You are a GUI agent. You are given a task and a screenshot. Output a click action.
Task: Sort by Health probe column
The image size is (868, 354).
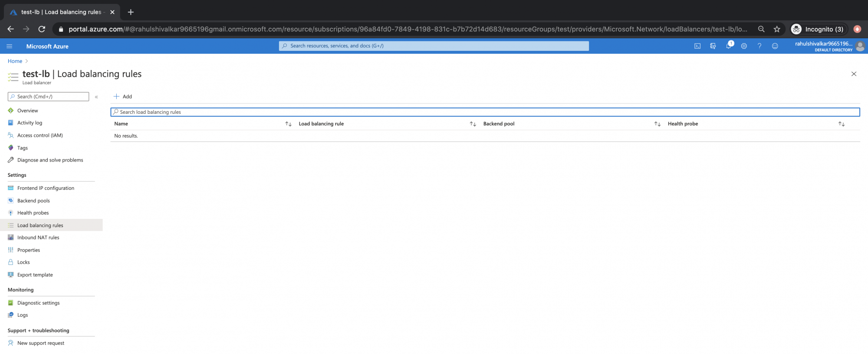click(841, 124)
